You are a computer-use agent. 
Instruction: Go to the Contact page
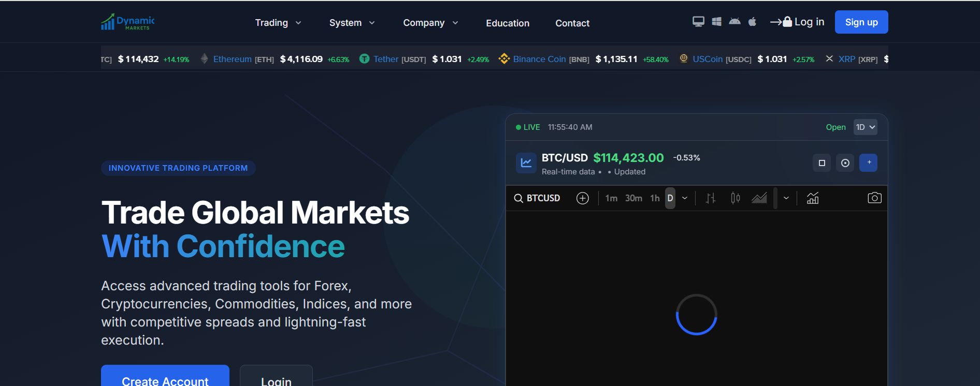(572, 23)
